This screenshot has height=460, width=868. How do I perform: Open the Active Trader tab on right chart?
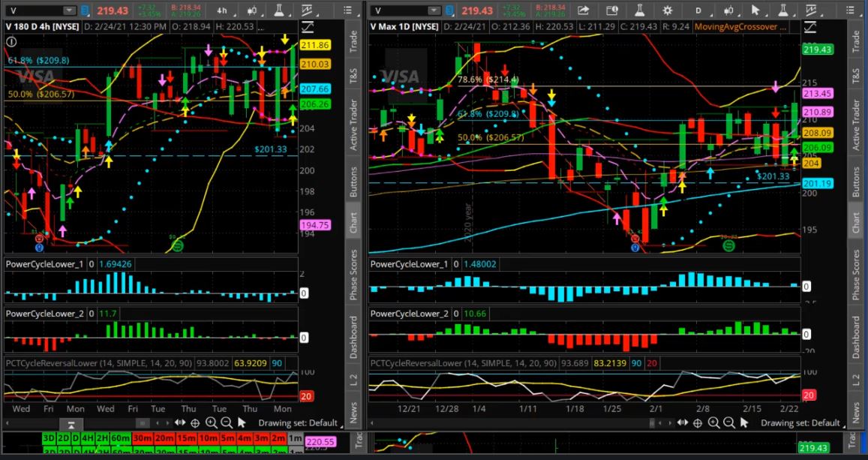point(857,125)
